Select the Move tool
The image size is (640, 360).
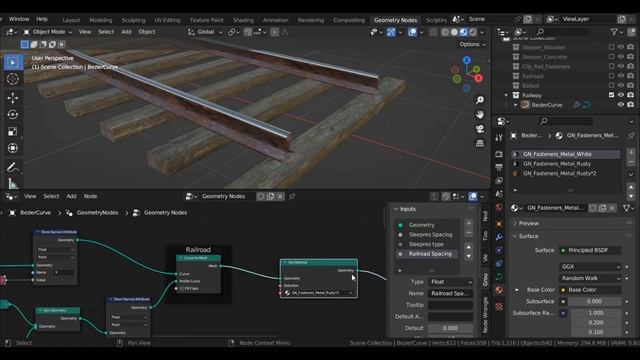tap(13, 98)
